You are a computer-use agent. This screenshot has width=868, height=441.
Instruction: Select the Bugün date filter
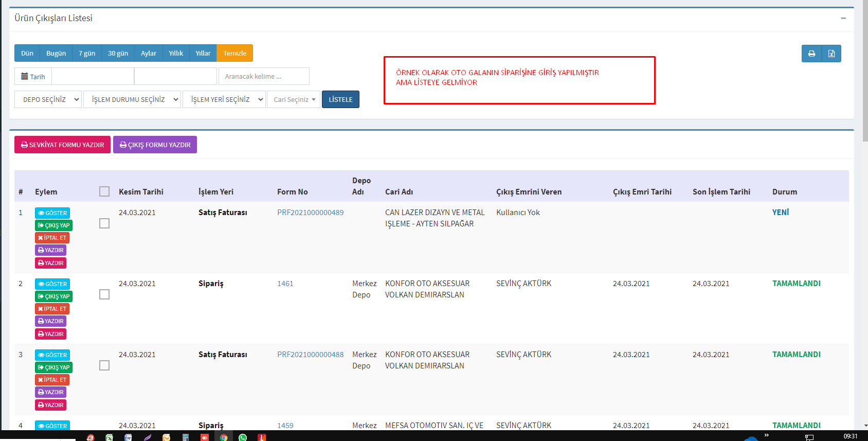56,53
